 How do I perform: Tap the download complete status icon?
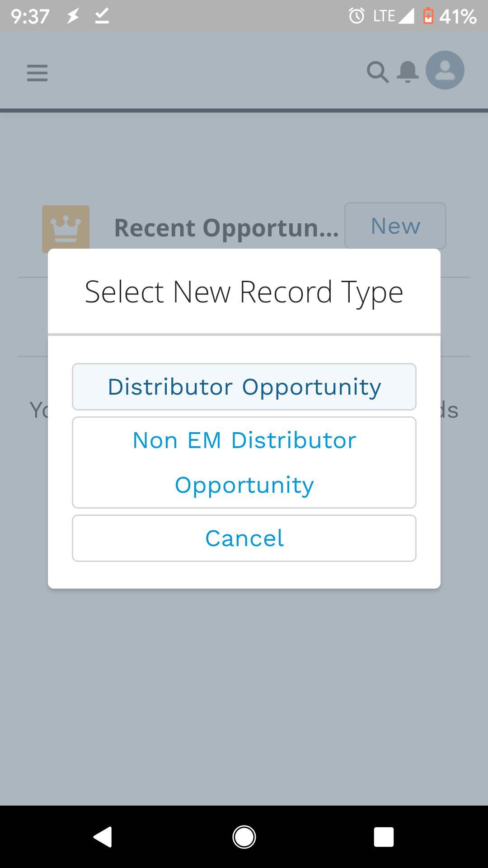point(102,16)
